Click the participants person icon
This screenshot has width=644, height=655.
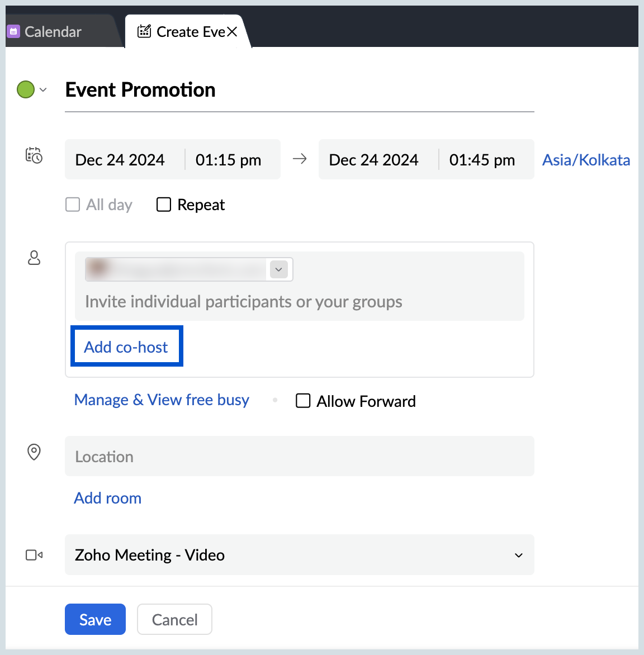click(34, 258)
